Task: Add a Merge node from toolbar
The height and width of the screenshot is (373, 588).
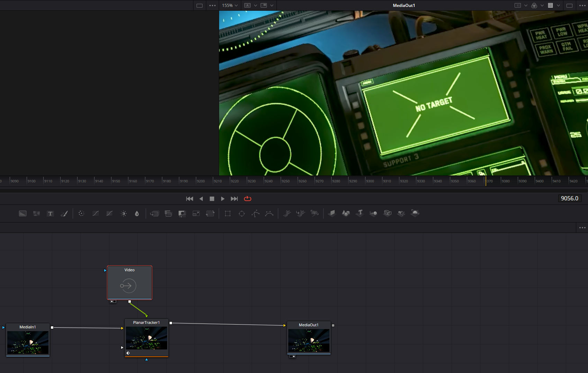Action: click(154, 213)
